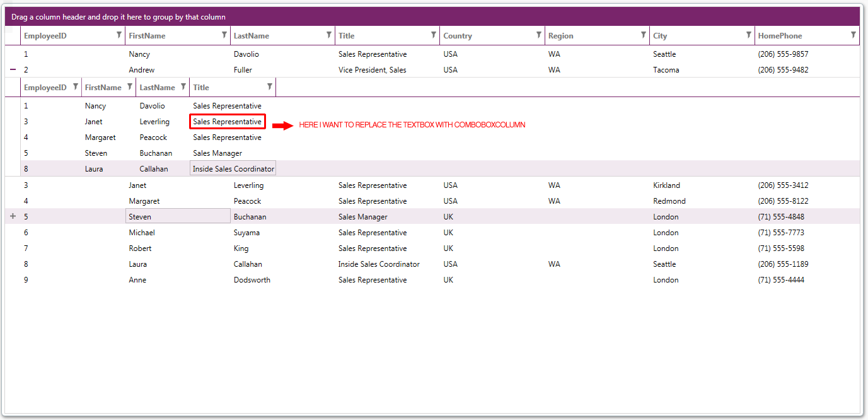Screen dimensions: 868x420
Task: Open the Region column filter
Action: tap(643, 35)
